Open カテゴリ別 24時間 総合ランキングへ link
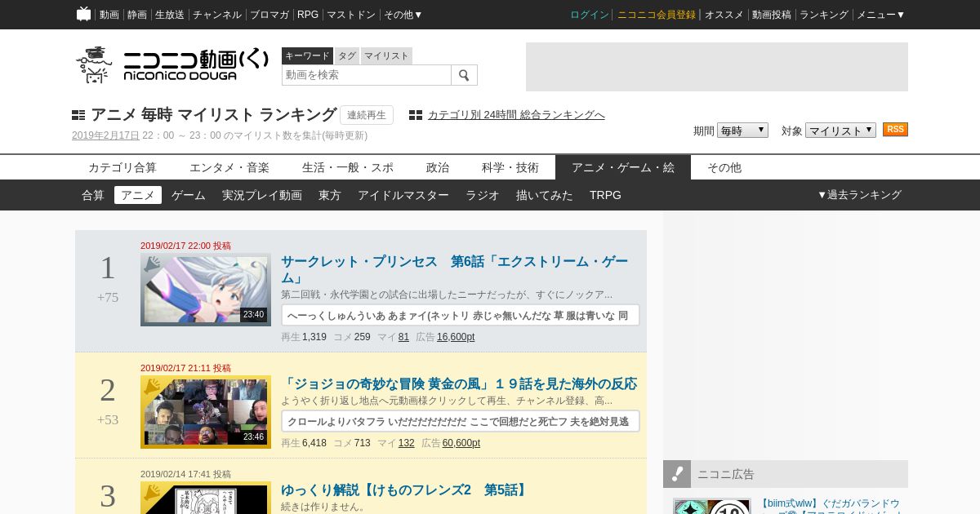980x514 pixels. pyautogui.click(x=516, y=115)
